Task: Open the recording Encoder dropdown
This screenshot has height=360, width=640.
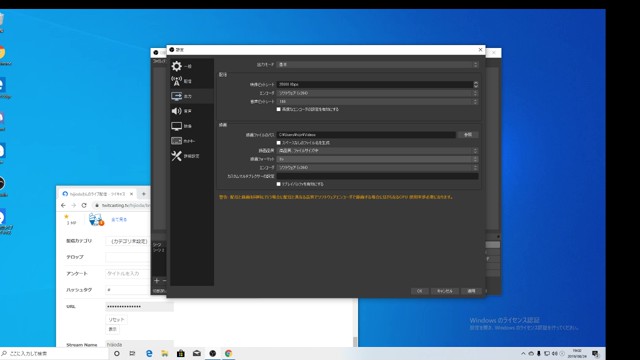Action: tap(378, 168)
